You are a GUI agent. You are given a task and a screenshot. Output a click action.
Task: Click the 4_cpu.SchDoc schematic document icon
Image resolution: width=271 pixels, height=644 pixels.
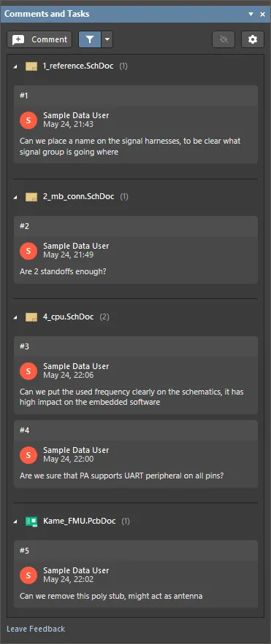31,317
